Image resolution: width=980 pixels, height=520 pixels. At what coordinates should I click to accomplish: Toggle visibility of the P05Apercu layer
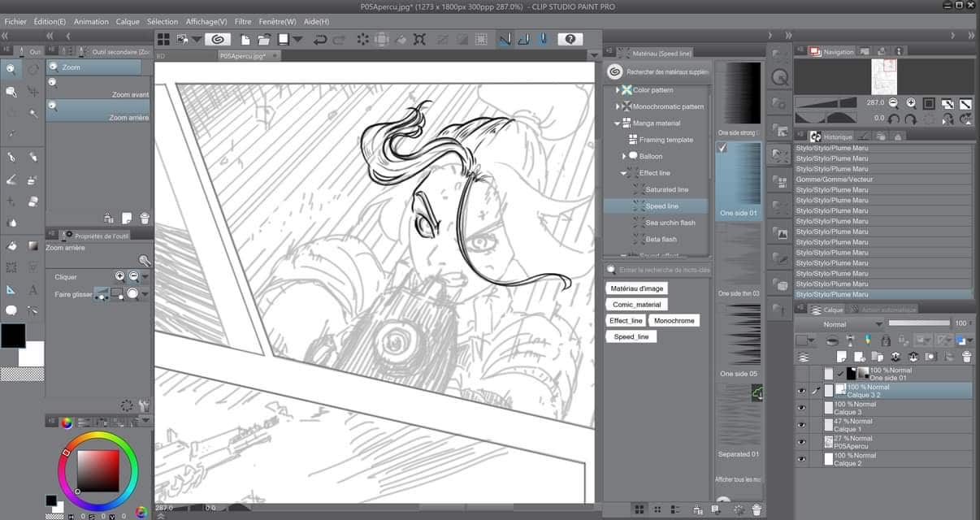(x=802, y=442)
